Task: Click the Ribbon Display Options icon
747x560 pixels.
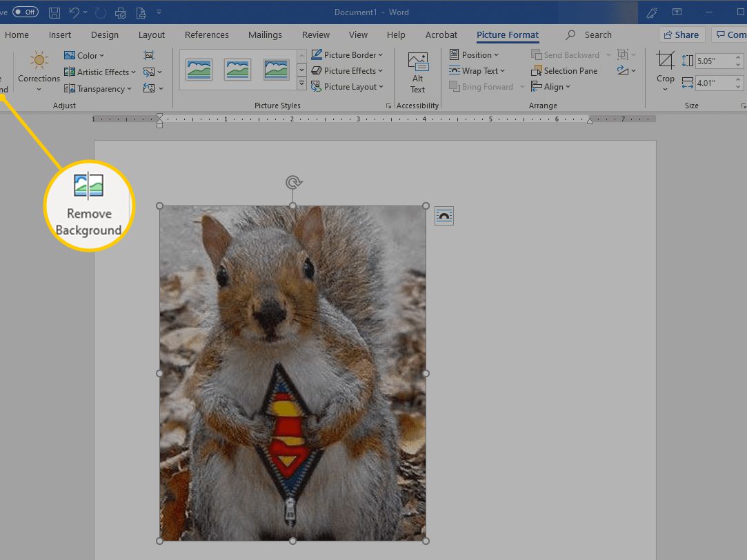Action: (x=677, y=12)
